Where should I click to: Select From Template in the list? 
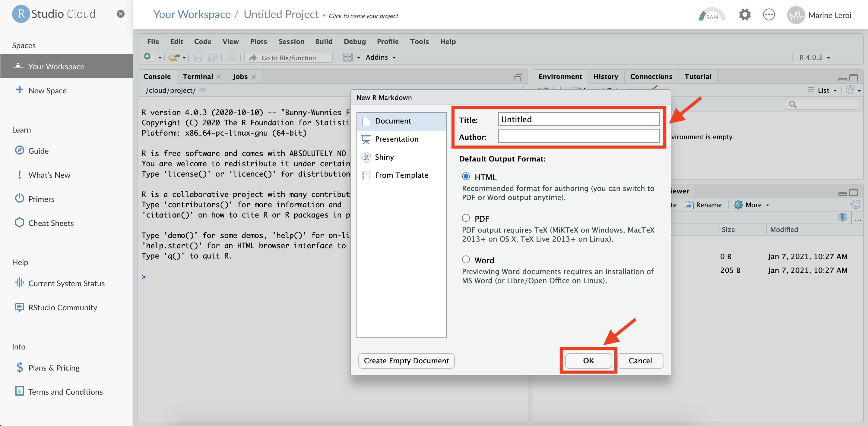point(401,175)
